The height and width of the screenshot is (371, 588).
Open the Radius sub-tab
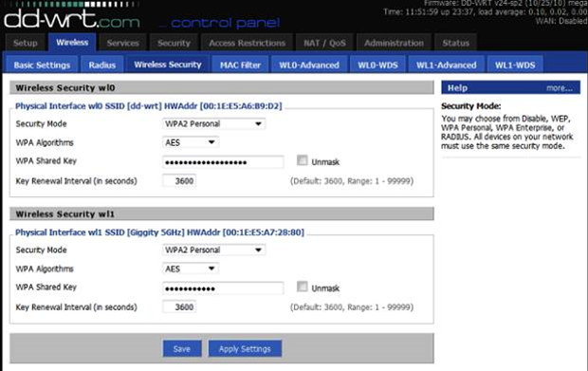(102, 65)
